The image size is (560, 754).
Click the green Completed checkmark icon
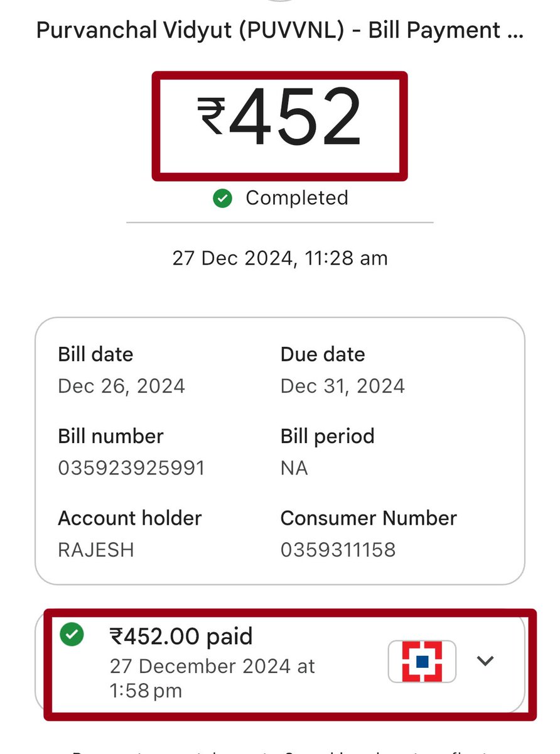click(222, 199)
